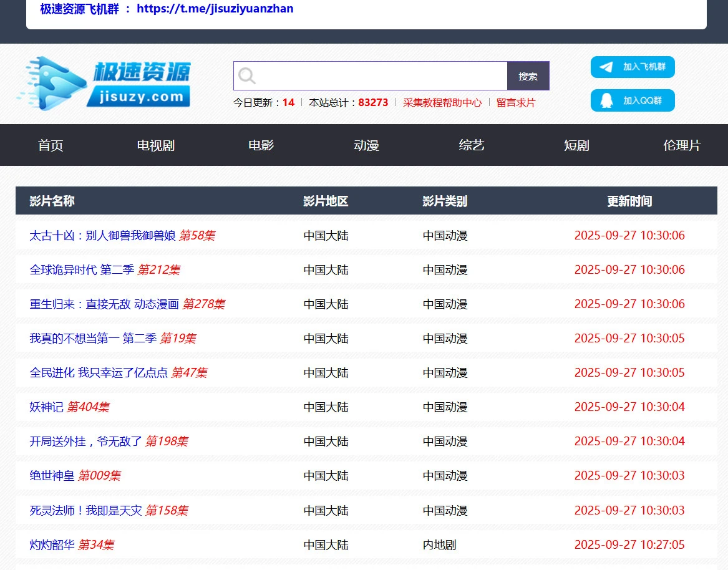Open 绝世神皇 第009集 entry
Image resolution: width=728 pixels, height=570 pixels.
coord(52,476)
